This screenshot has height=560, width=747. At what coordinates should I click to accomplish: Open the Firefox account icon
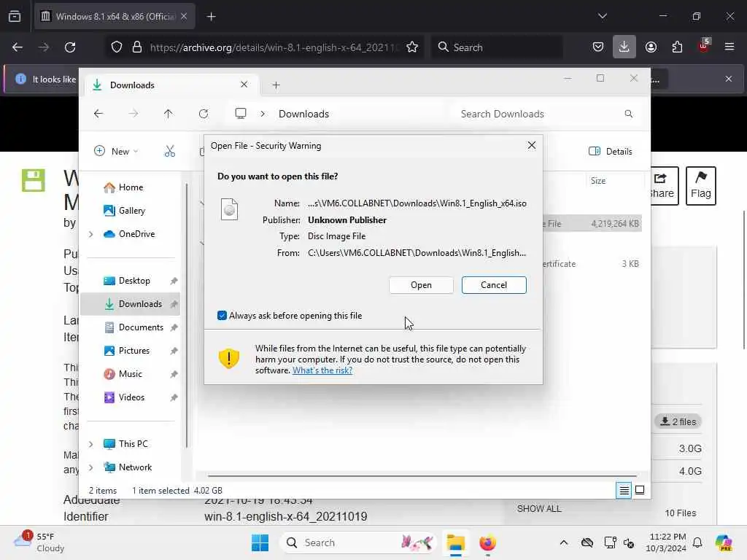click(651, 47)
